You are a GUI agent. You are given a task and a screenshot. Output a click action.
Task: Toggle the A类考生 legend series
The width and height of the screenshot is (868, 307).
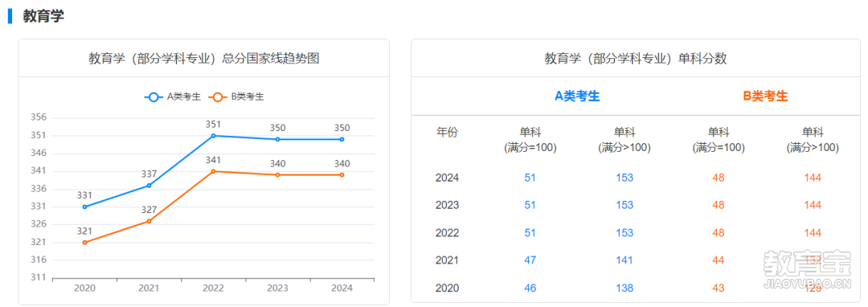point(172,96)
